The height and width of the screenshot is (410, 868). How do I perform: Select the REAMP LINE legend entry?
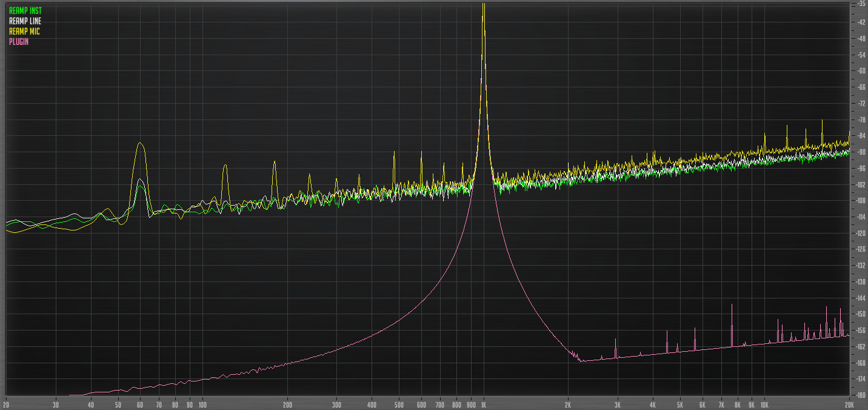click(x=25, y=21)
